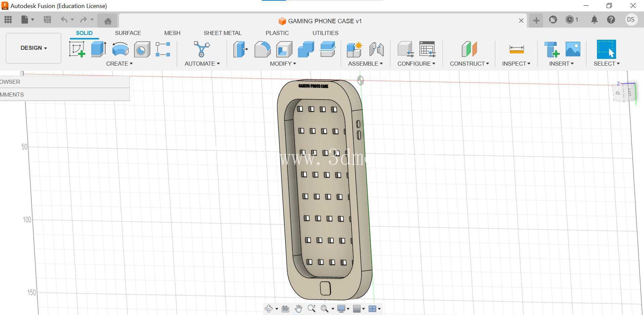Open the Data Panel grid icon

[8, 20]
